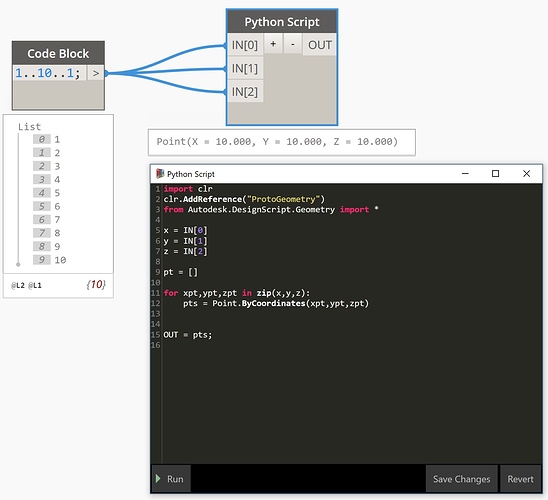Viewport: 548px width, 500px height.
Task: Click the 1..10..1; code input field
Action: click(49, 73)
